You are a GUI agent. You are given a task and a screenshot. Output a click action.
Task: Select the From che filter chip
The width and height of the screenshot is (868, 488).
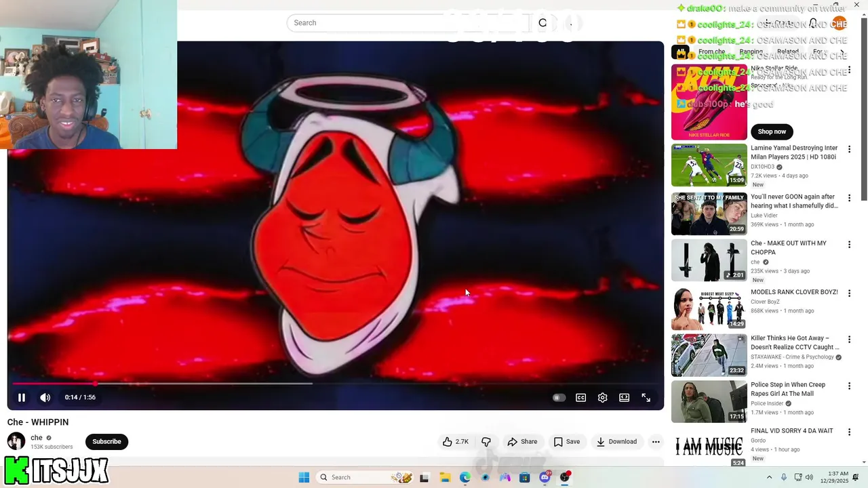[711, 52]
